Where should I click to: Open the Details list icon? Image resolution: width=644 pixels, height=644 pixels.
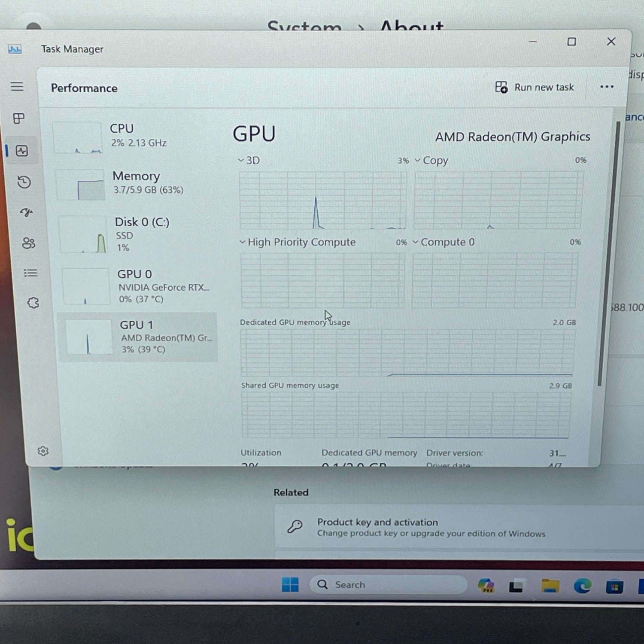point(30,273)
